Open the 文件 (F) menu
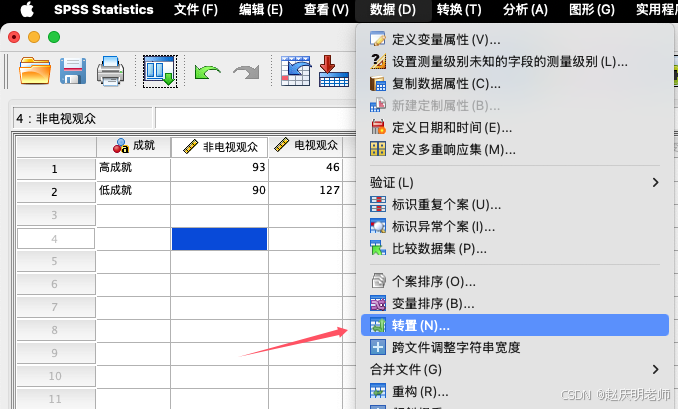678x409 pixels. [x=196, y=10]
